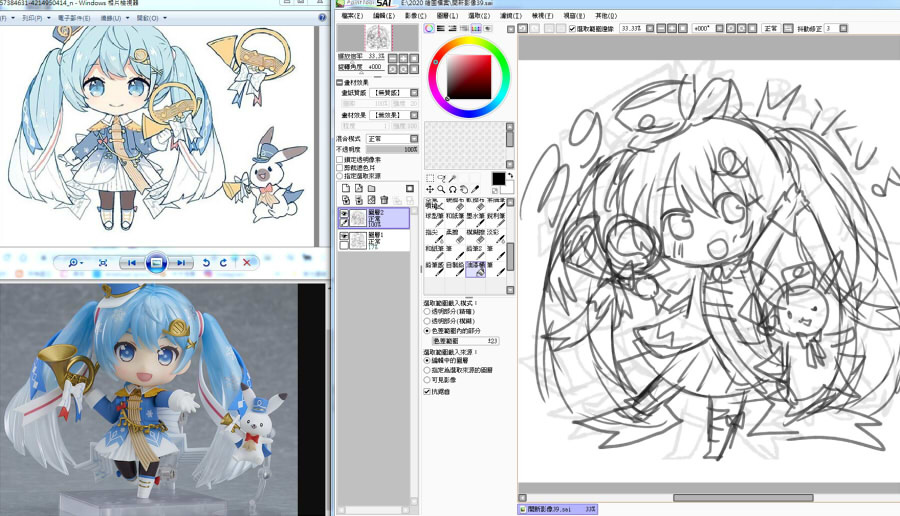Select the move layer tool in SAI

[x=430, y=189]
